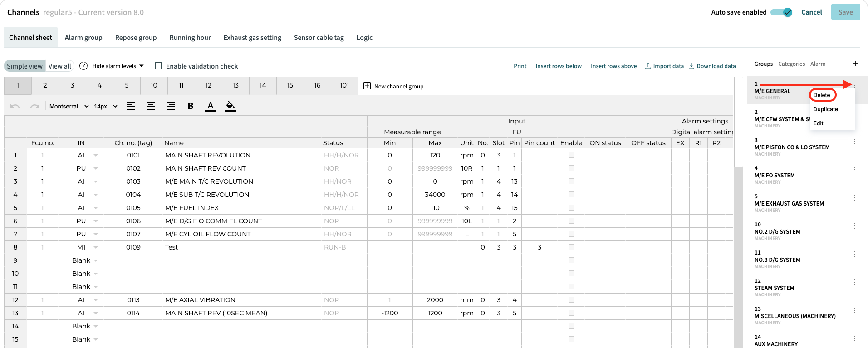
Task: Click the Insert rows below link
Action: (x=559, y=66)
